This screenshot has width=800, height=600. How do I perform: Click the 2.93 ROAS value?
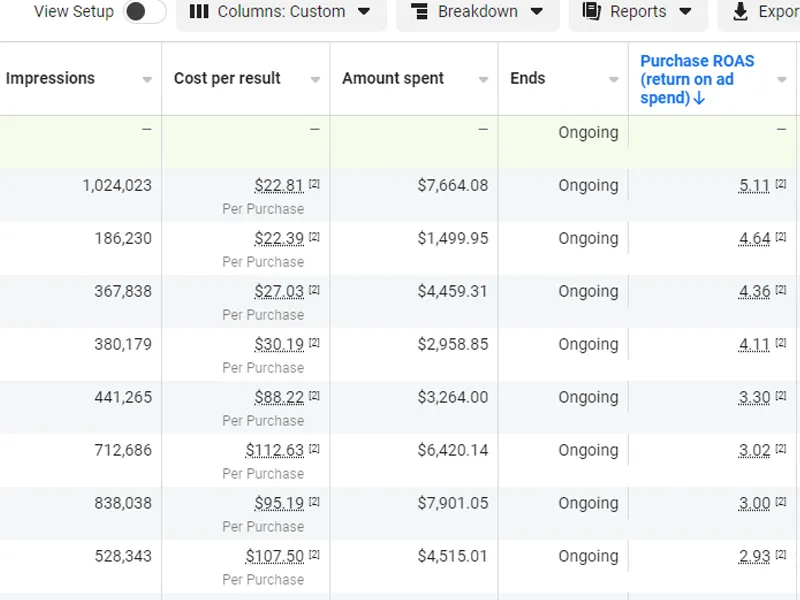(x=754, y=556)
